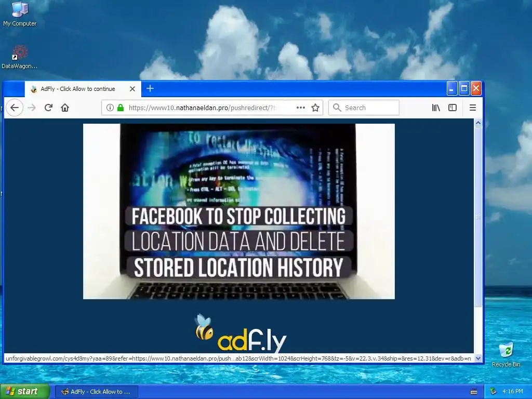Click the AdFly taskbar window button
This screenshot has height=399, width=532.
(97, 392)
